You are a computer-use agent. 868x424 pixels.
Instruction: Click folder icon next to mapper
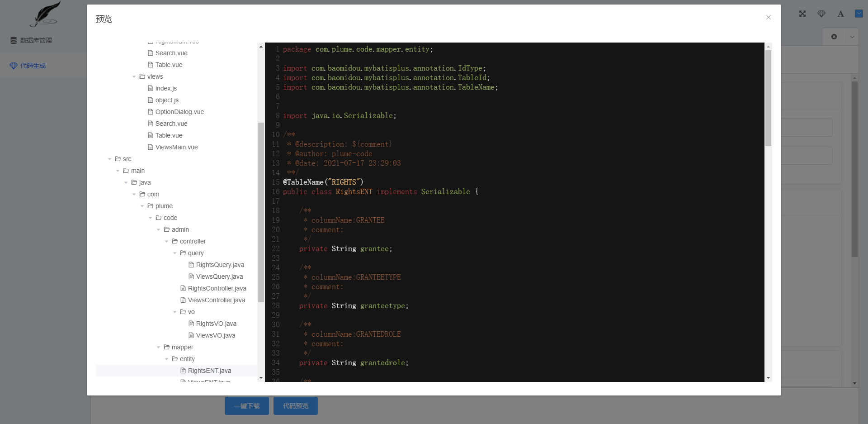click(167, 347)
